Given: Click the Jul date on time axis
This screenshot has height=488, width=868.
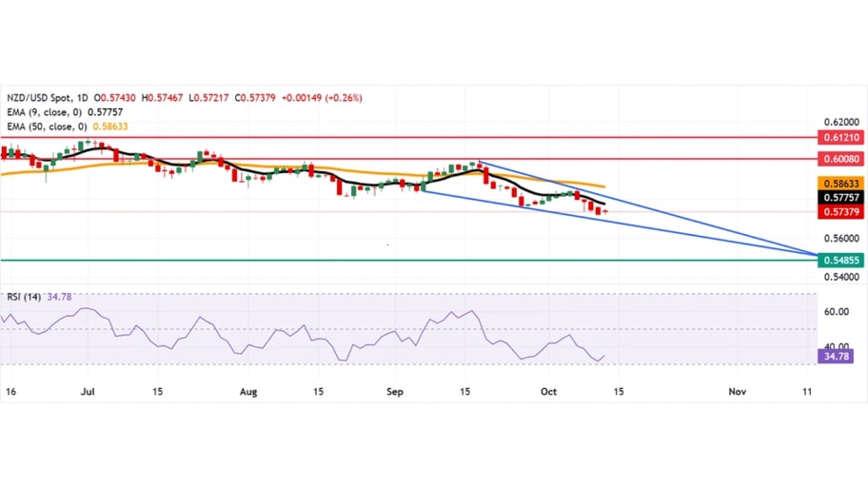Looking at the screenshot, I should tap(88, 391).
